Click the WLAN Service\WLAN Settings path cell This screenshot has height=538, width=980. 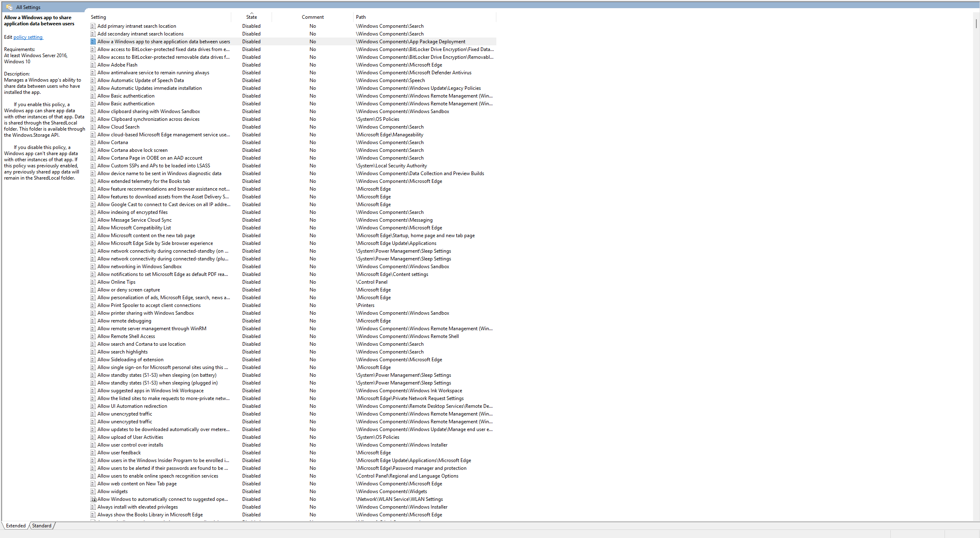coord(399,499)
